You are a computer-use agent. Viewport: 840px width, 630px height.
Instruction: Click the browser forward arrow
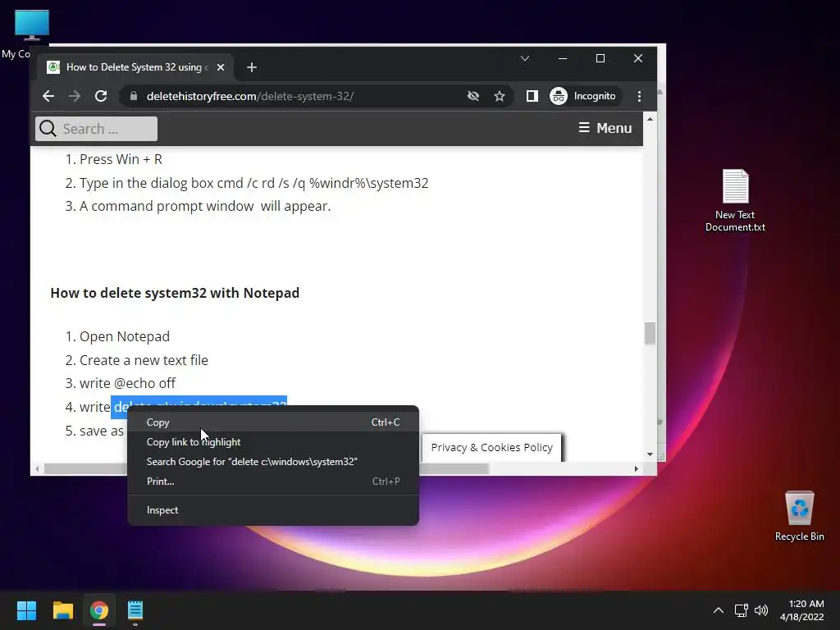(75, 96)
